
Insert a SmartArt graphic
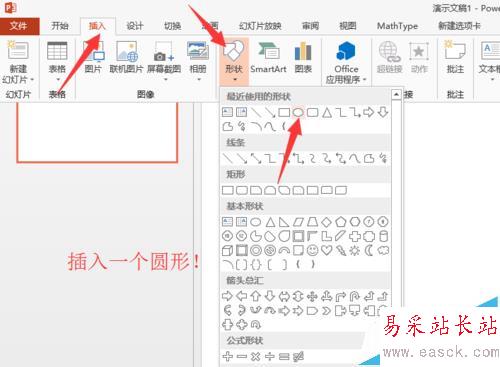tap(268, 57)
